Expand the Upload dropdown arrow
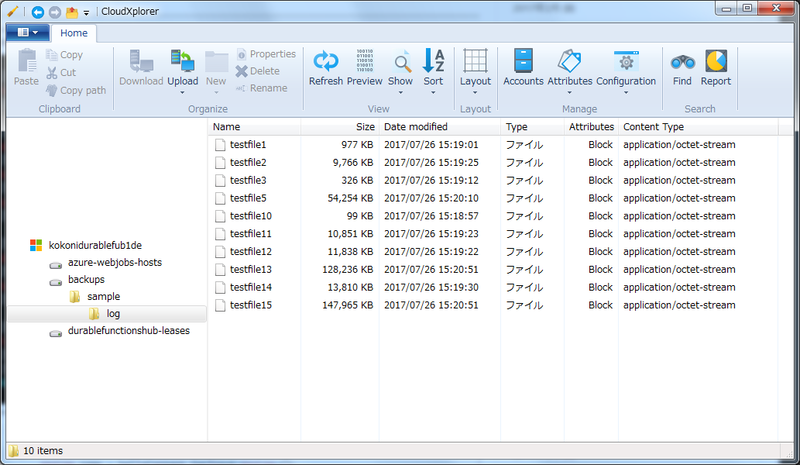Screen dimensions: 800x465 (183, 93)
